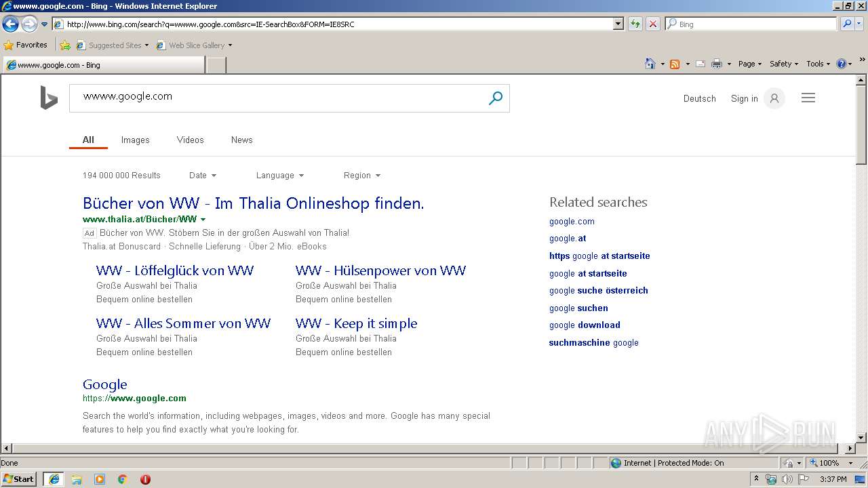Click the Windows Start button
The height and width of the screenshot is (488, 868).
(x=19, y=479)
